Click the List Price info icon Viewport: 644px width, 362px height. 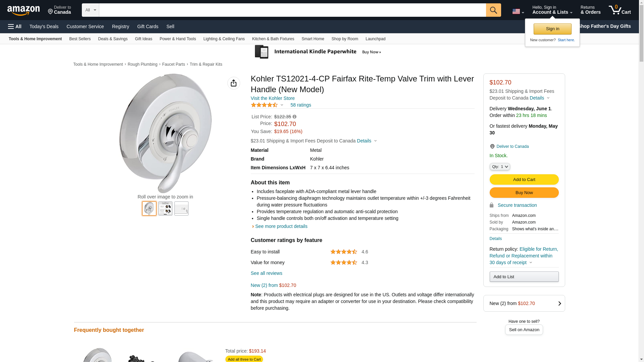pos(294,117)
